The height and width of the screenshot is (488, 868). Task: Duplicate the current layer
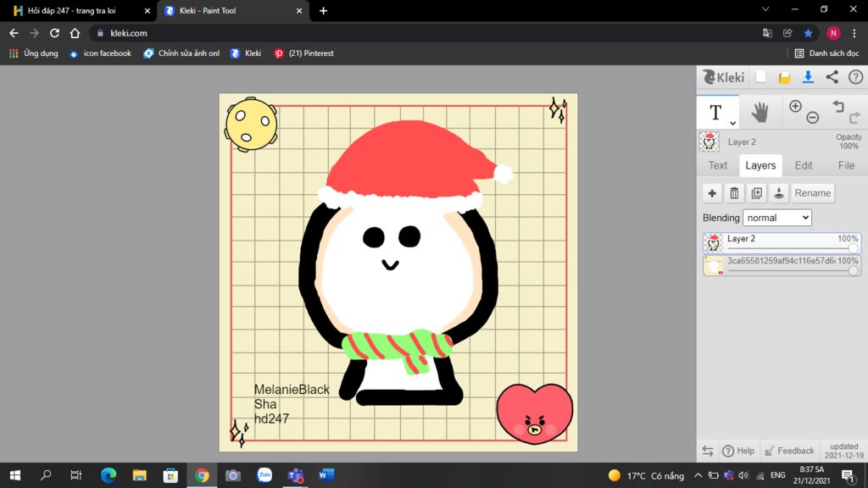pyautogui.click(x=757, y=193)
